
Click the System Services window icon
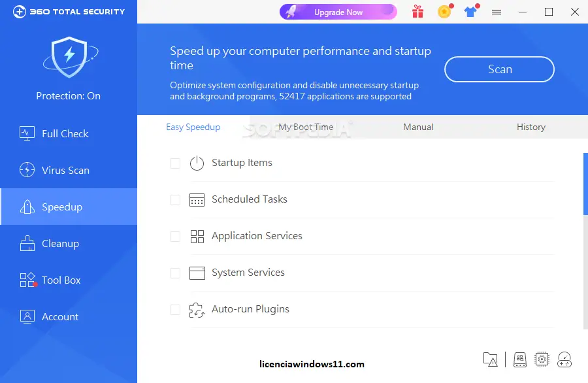point(197,273)
